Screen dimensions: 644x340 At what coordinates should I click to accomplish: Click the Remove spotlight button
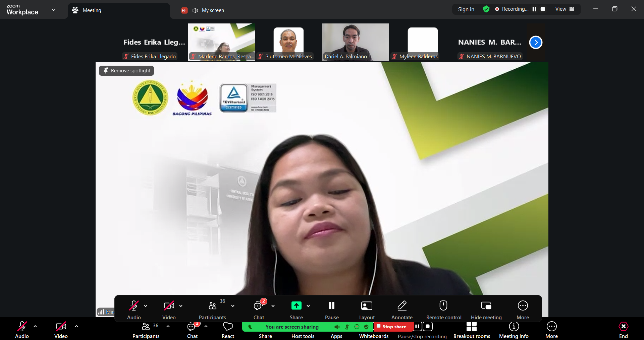click(127, 71)
